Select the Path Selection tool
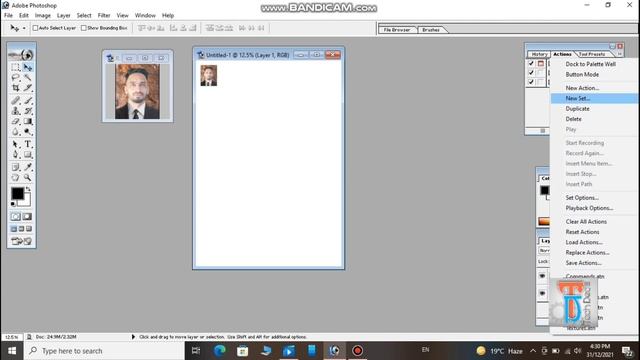 tap(16, 144)
